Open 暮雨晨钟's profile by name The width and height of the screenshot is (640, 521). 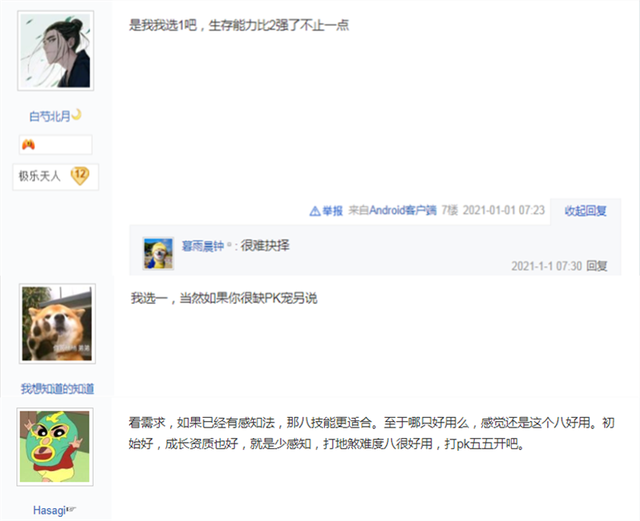pyautogui.click(x=203, y=246)
